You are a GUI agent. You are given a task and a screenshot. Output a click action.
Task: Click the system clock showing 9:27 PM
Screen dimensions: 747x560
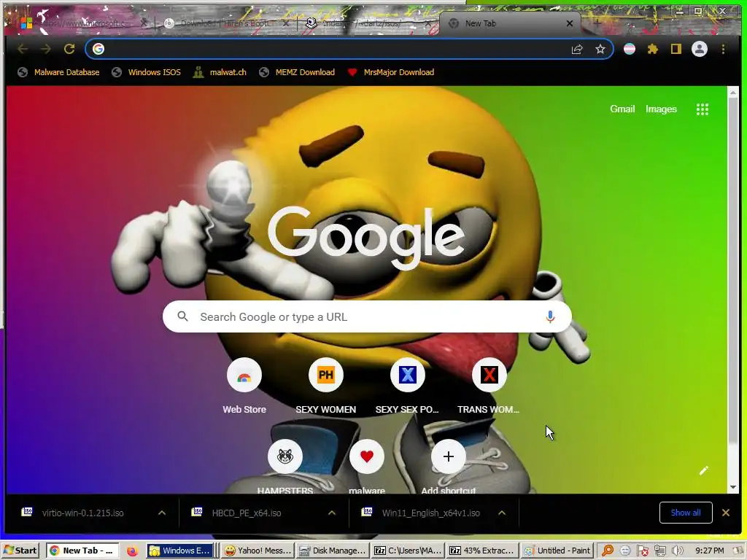click(x=709, y=551)
